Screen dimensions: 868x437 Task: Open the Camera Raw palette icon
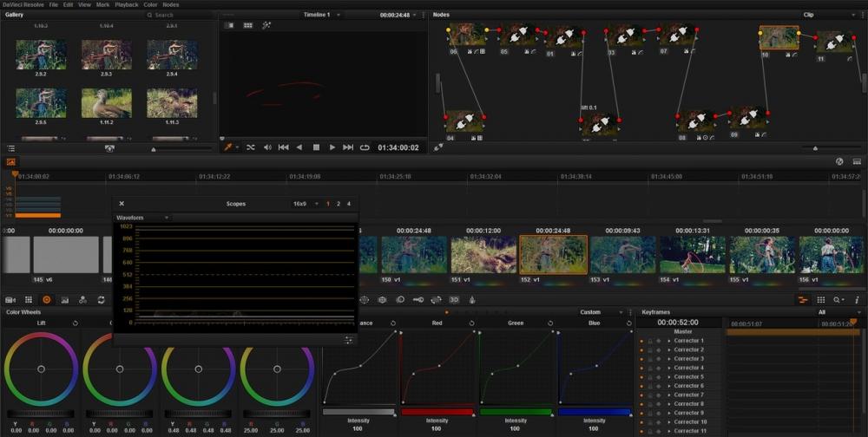(x=10, y=300)
